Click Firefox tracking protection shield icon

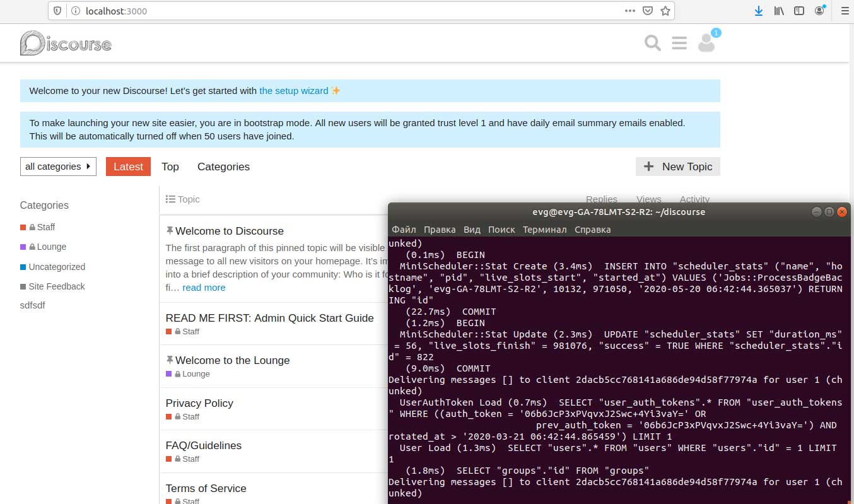(x=57, y=11)
